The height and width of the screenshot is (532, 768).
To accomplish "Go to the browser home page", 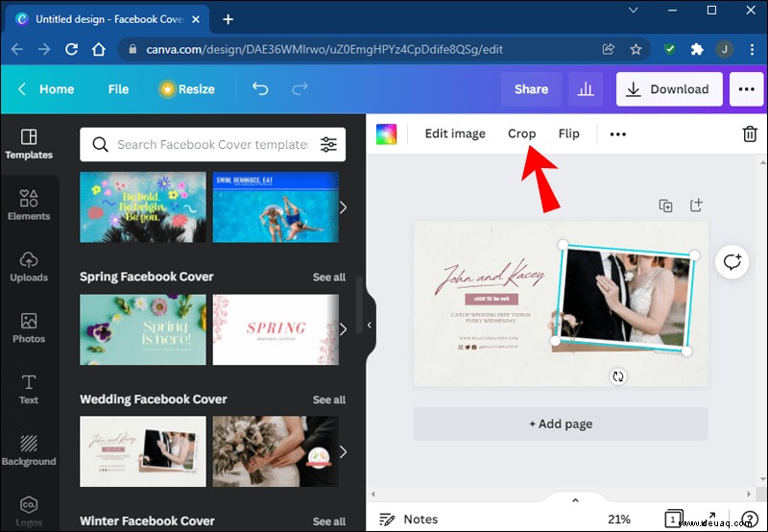I will click(99, 49).
